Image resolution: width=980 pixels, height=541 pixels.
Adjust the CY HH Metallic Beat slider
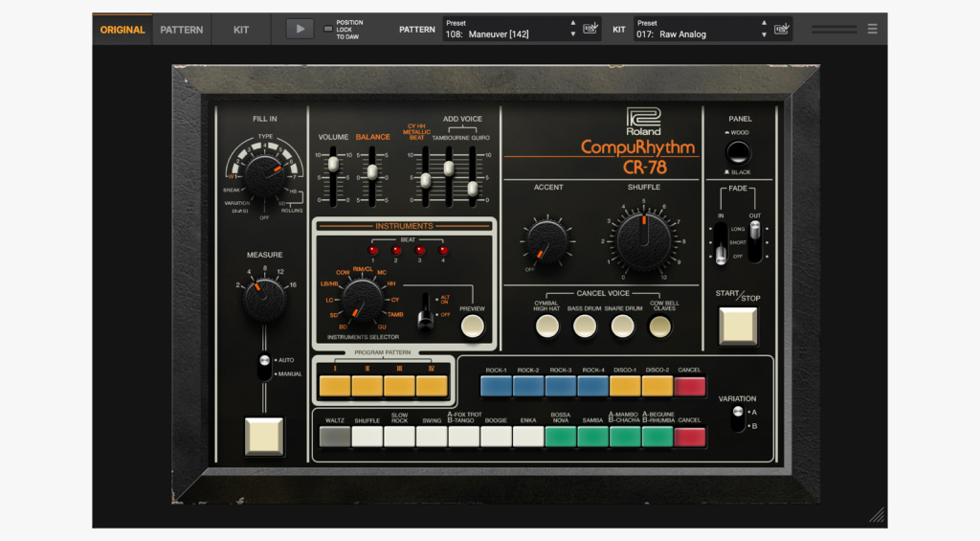(426, 180)
